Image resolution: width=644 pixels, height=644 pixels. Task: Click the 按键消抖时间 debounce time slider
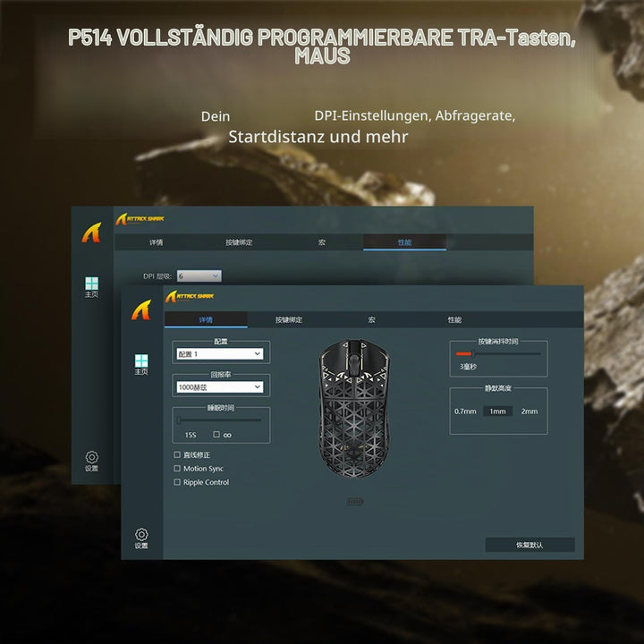tap(498, 353)
